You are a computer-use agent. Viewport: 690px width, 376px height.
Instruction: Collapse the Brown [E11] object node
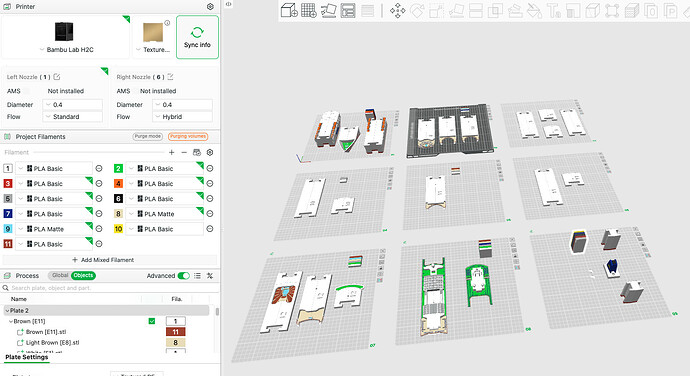11,321
